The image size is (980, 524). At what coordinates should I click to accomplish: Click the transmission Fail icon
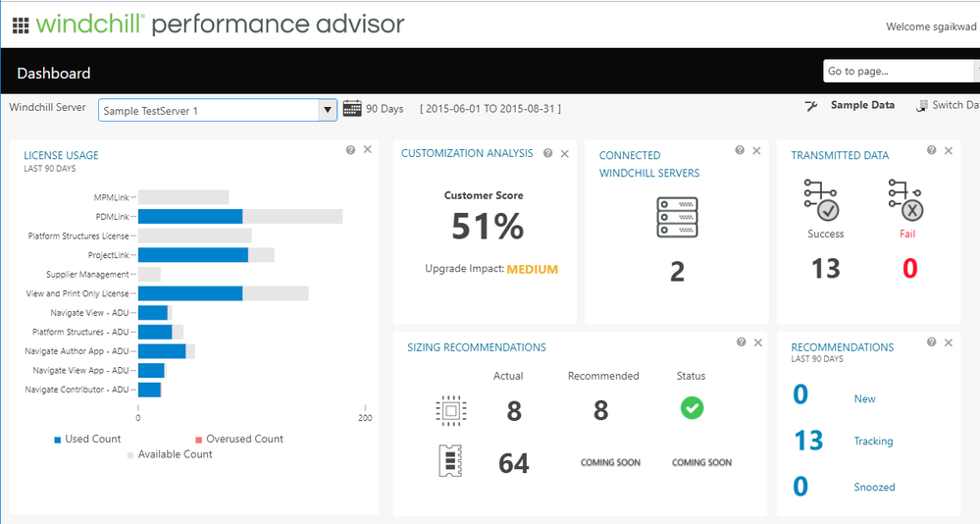(905, 200)
